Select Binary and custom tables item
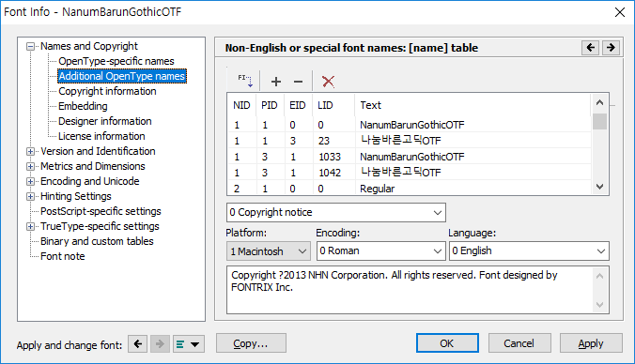Viewport: 635px width, 364px height. click(x=97, y=241)
